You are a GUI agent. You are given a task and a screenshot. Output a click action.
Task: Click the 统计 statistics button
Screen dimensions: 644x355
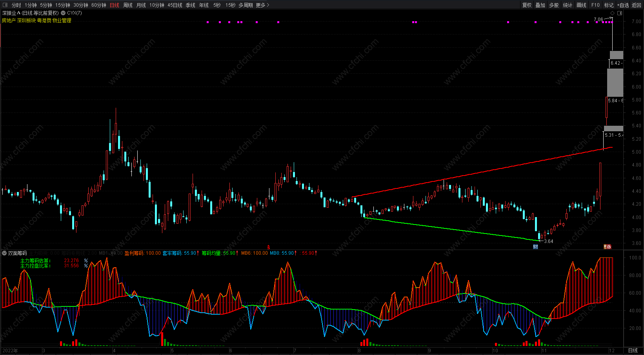(568, 5)
